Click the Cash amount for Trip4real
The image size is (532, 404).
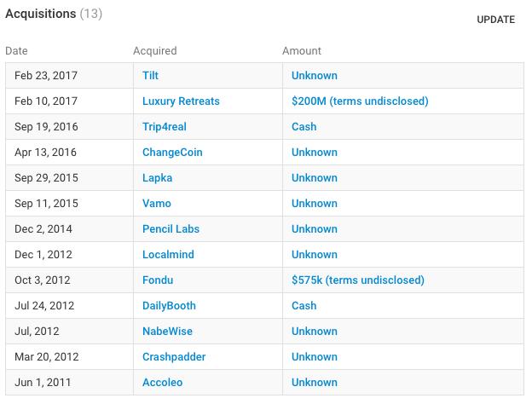(x=304, y=127)
